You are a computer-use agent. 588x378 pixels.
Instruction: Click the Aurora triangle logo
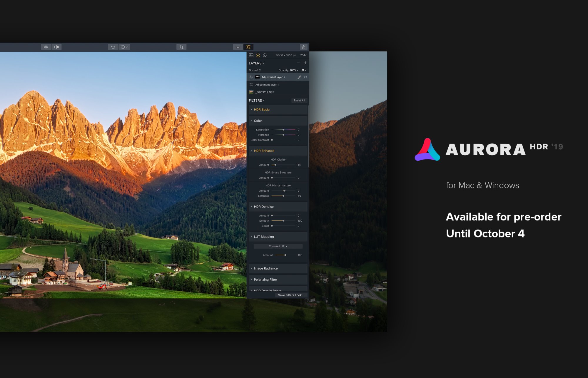coord(427,149)
